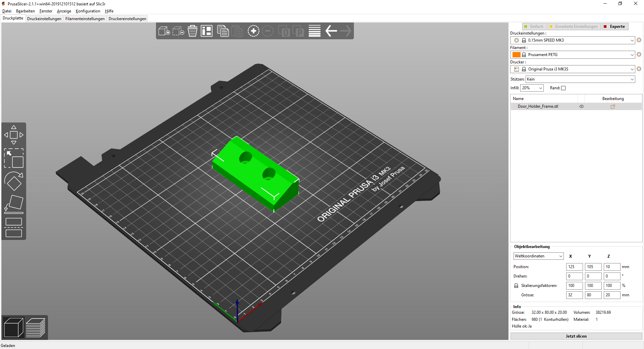Click edit icon for Door_Holder_Frame.stl
This screenshot has width=644, height=349.
click(x=613, y=106)
